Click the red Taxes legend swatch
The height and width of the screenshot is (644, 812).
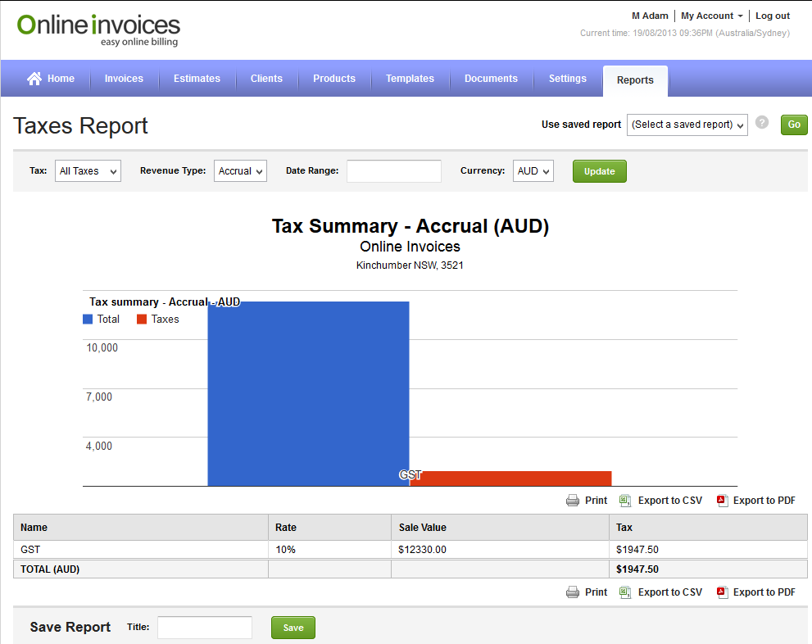[142, 320]
